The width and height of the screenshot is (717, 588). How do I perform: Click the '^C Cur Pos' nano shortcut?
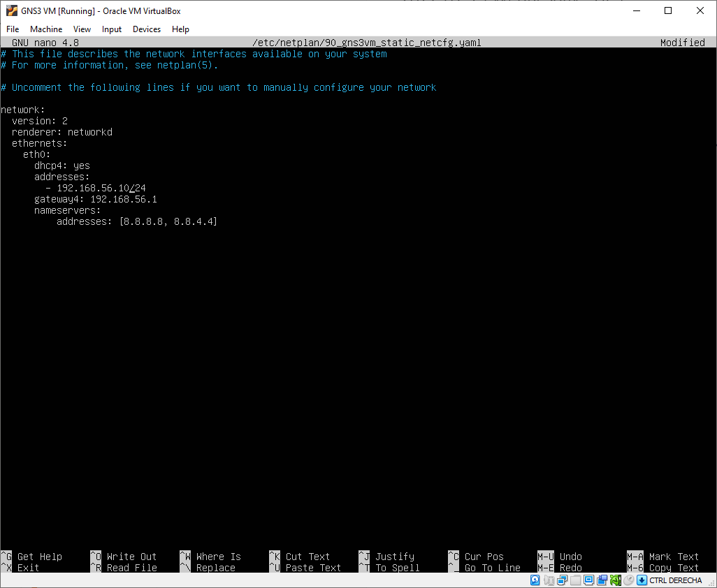[x=476, y=557]
